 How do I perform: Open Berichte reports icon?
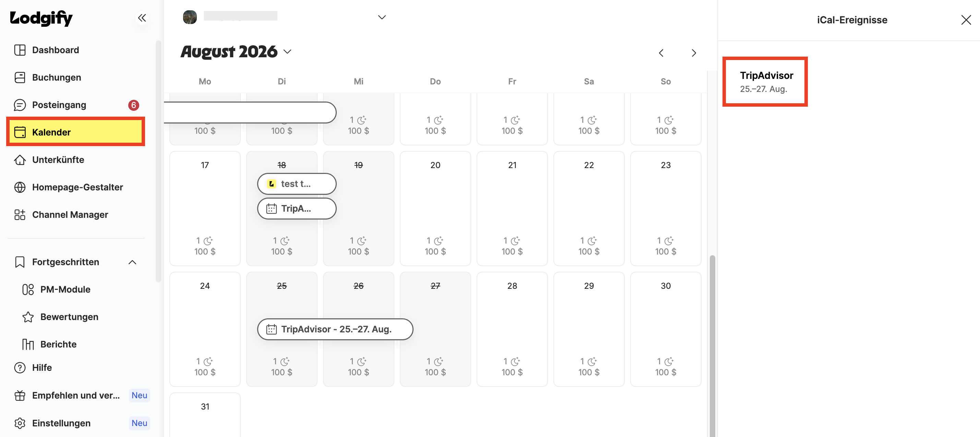coord(28,344)
